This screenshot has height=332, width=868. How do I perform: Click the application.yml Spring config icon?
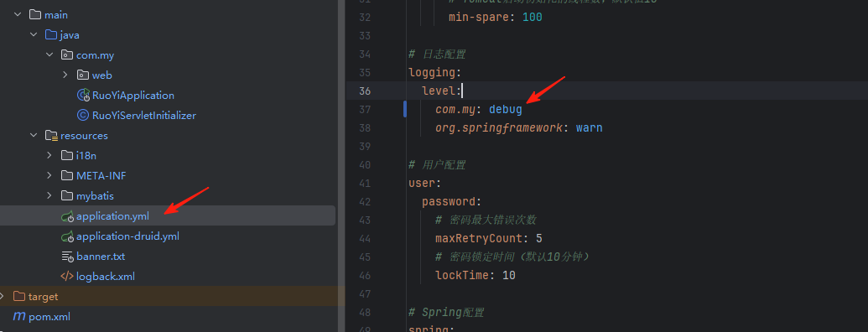67,215
